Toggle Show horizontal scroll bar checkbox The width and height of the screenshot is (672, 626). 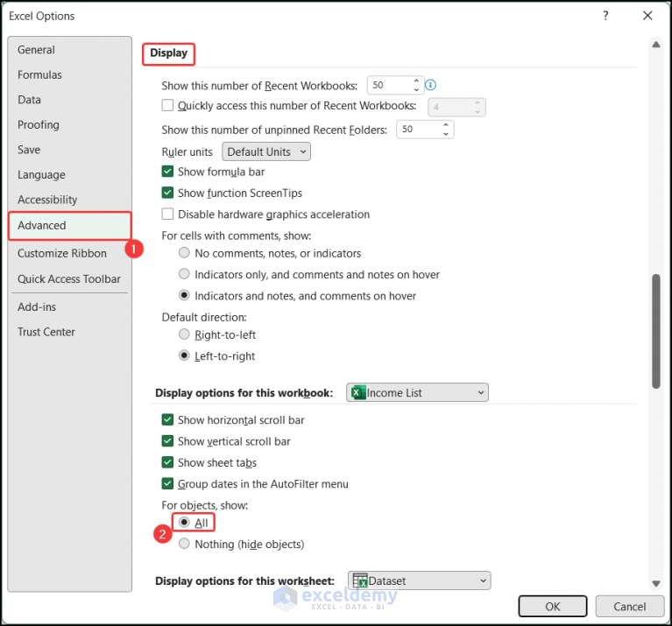[x=167, y=420]
